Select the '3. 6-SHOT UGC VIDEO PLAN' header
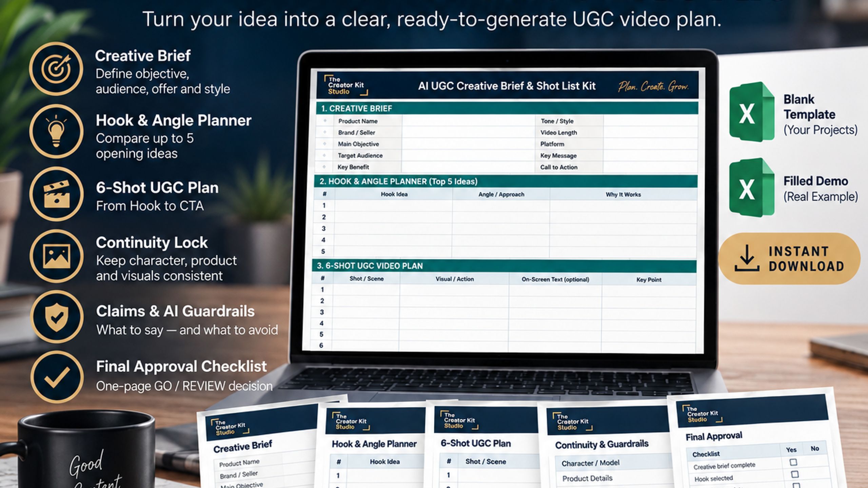 [505, 266]
